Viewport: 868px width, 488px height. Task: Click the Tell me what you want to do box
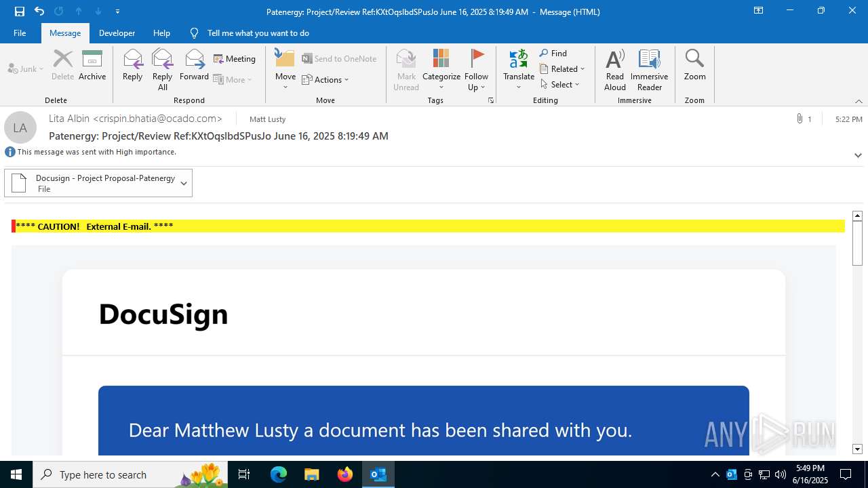tap(258, 33)
